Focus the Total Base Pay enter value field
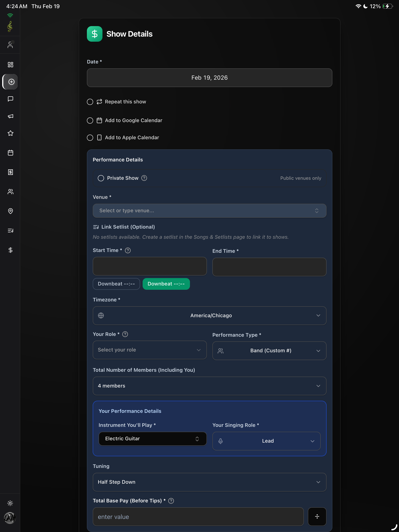The width and height of the screenshot is (399, 532). point(198,517)
